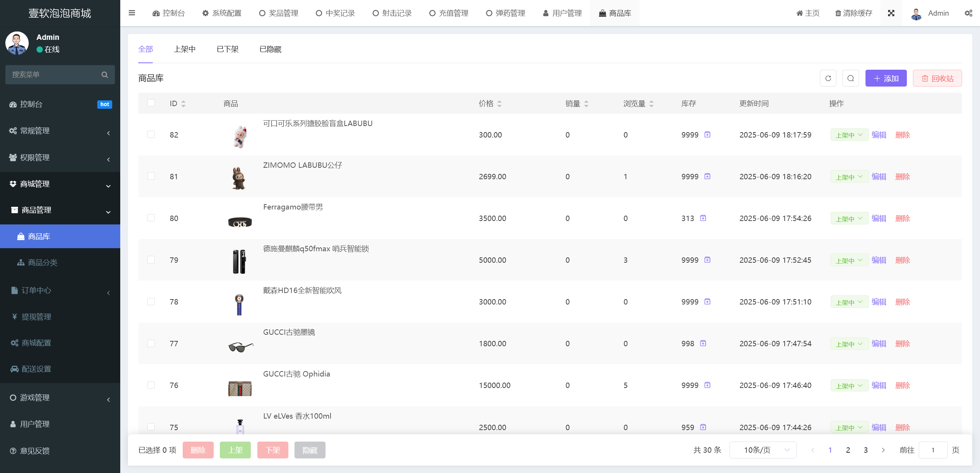980x473 pixels.
Task: Open 编辑 for product ID 79
Action: tap(879, 260)
